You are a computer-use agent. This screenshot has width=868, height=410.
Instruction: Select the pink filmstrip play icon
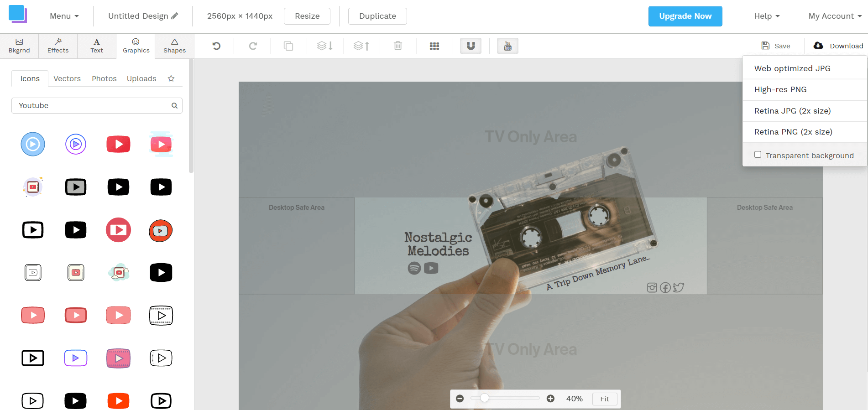click(x=118, y=358)
